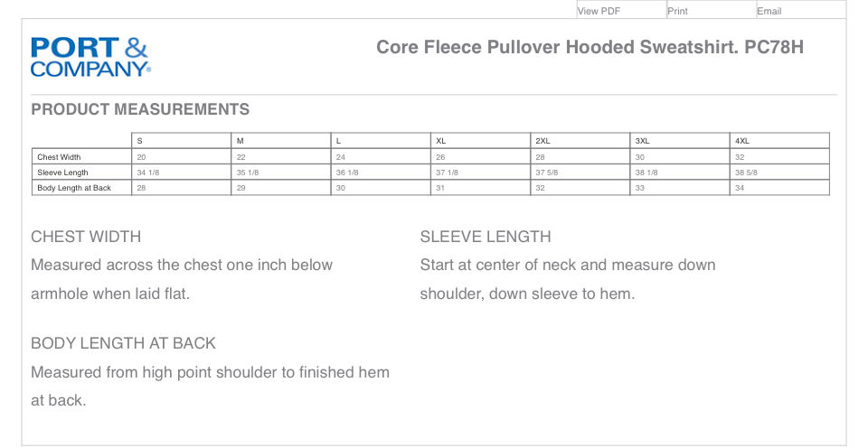Click the SLEEVE LENGTH description heading
868x448 pixels.
tap(486, 237)
